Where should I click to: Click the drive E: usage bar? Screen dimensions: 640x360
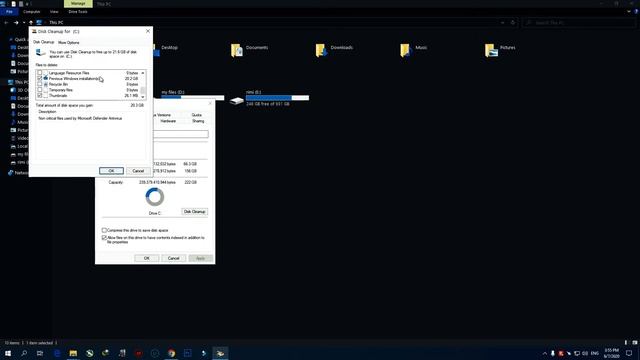(x=277, y=98)
